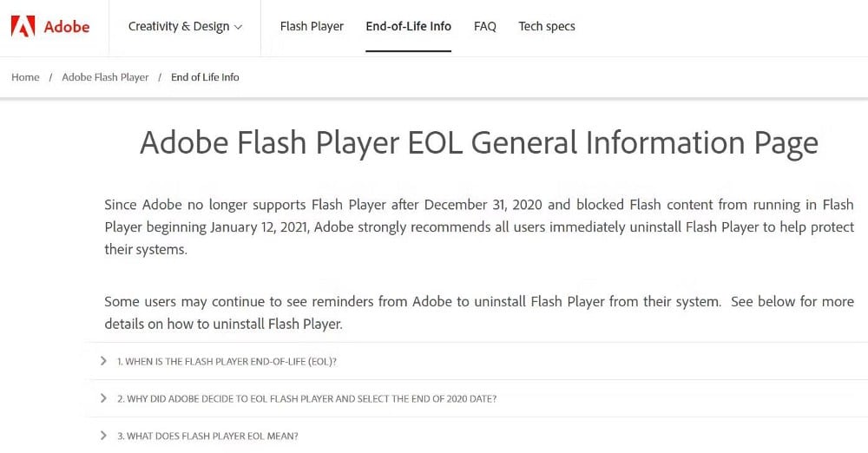The height and width of the screenshot is (453, 868).
Task: Click the Creativity & Design chevron arrow
Action: pyautogui.click(x=239, y=27)
